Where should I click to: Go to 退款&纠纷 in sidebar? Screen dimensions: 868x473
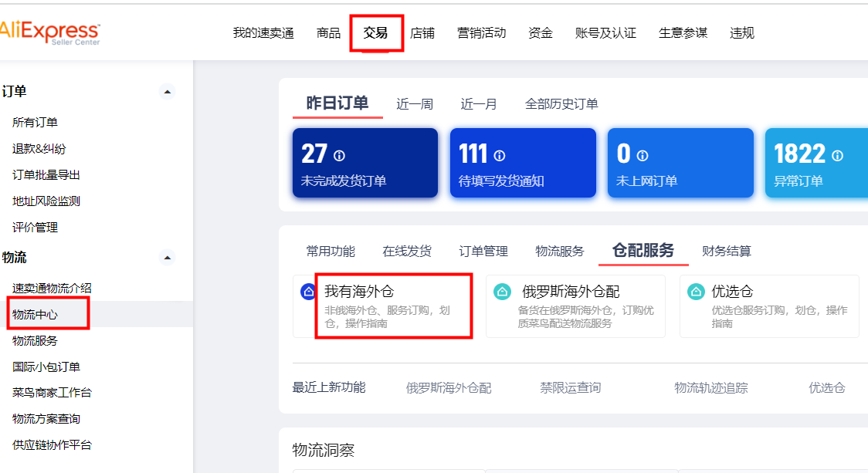pyautogui.click(x=39, y=149)
